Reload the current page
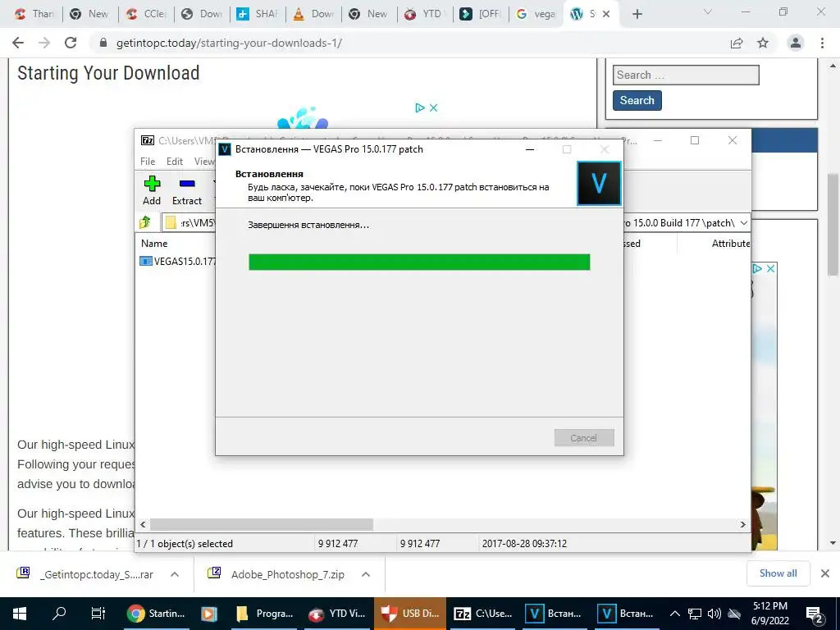 [x=71, y=43]
